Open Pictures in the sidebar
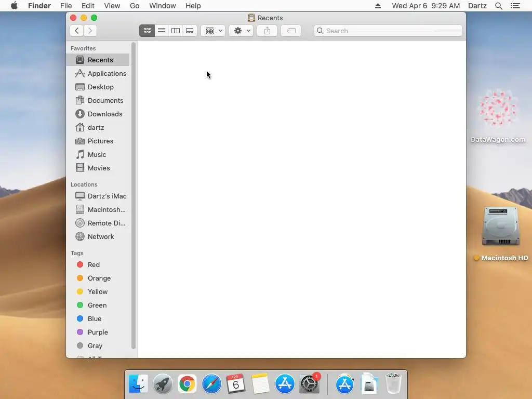 98,141
